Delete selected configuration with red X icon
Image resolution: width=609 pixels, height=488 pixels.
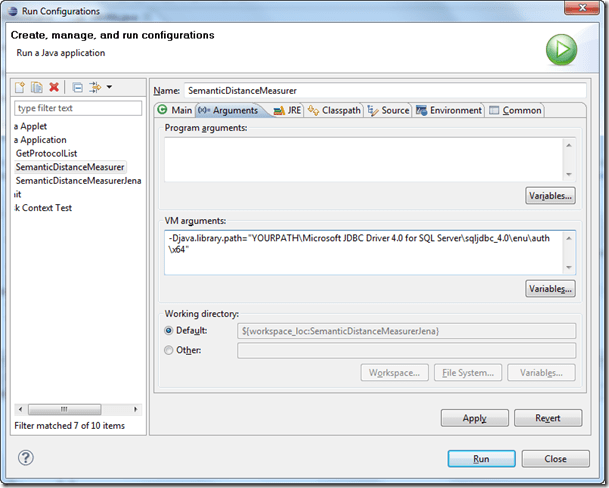point(54,88)
